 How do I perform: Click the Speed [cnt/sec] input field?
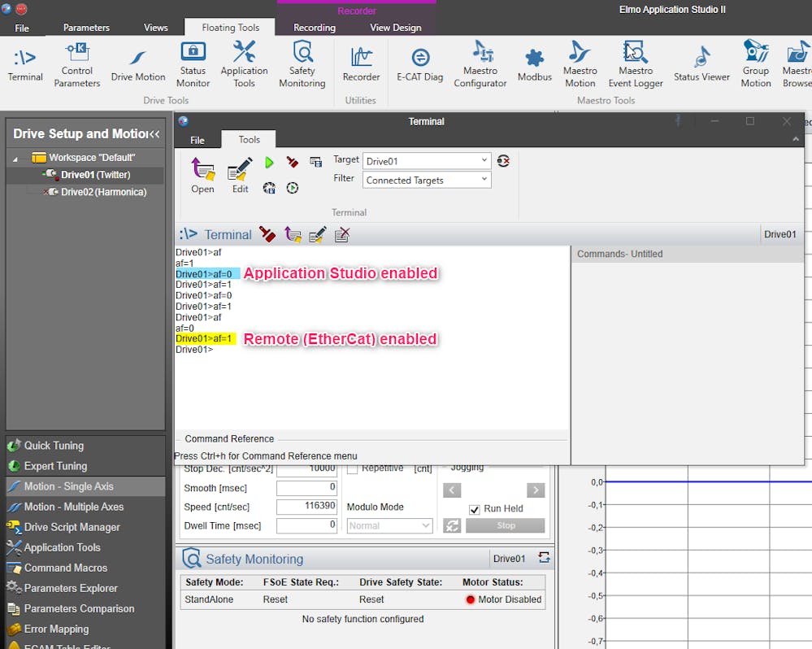pos(306,507)
